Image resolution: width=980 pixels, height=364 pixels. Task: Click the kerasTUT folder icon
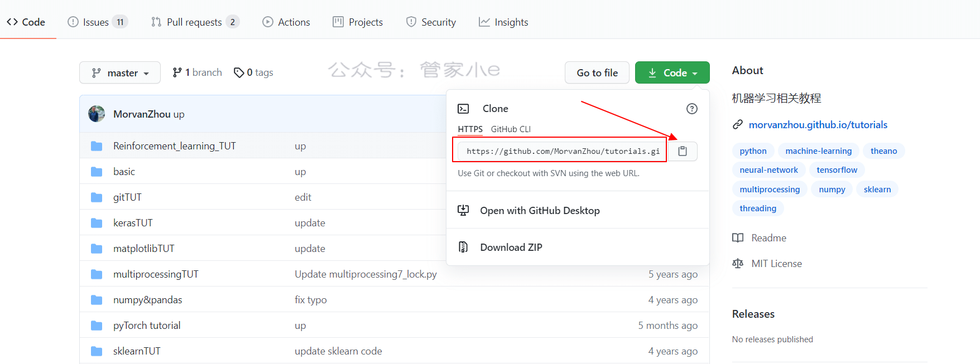(97, 223)
